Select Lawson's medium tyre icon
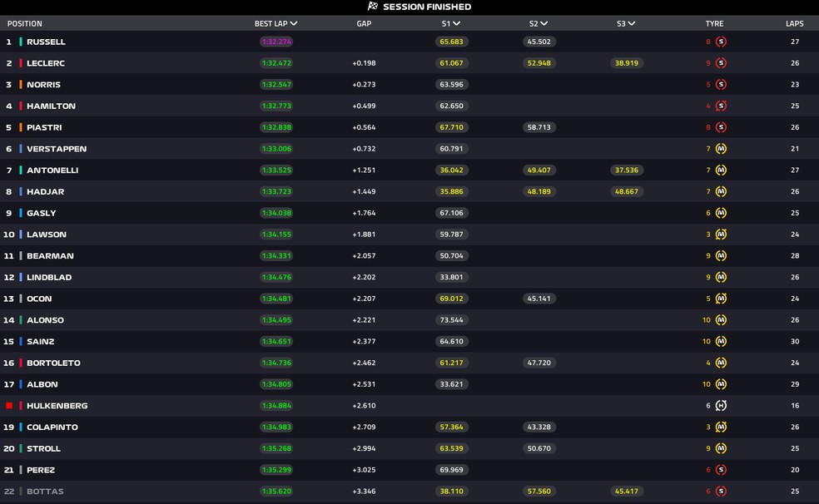Screen dimensions: 819x504 click(721, 235)
